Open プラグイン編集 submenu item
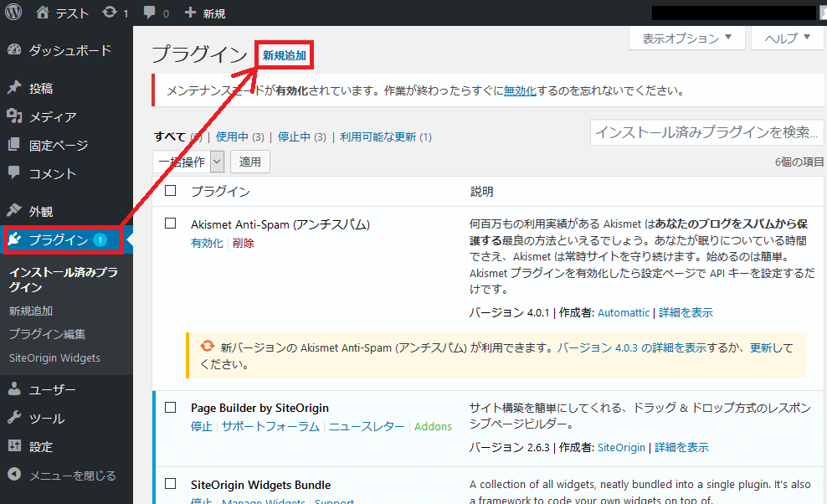The height and width of the screenshot is (504, 827). point(47,334)
